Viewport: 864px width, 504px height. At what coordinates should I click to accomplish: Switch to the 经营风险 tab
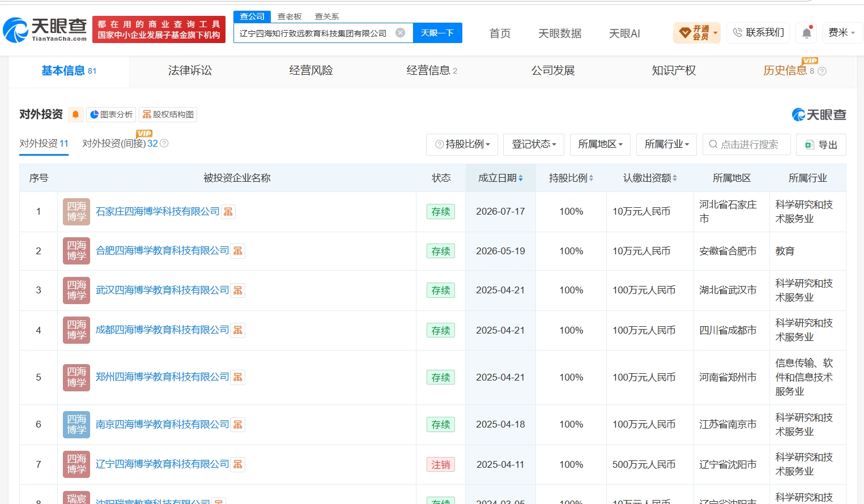pyautogui.click(x=311, y=71)
